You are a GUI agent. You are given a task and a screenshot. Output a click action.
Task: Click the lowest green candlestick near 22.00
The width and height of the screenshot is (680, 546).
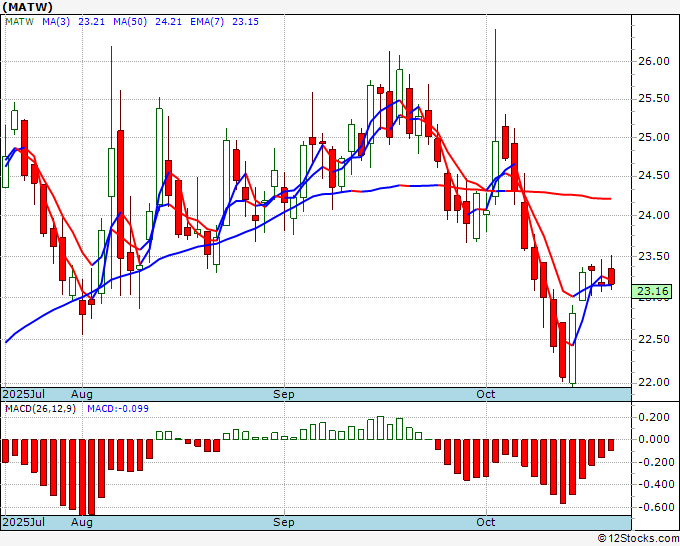tap(572, 348)
